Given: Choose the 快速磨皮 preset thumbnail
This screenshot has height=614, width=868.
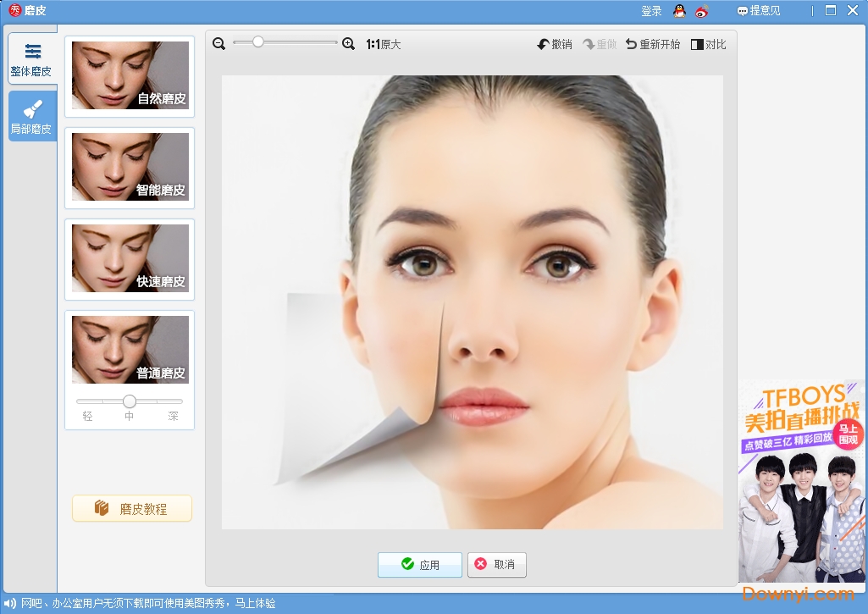Looking at the screenshot, I should (130, 258).
